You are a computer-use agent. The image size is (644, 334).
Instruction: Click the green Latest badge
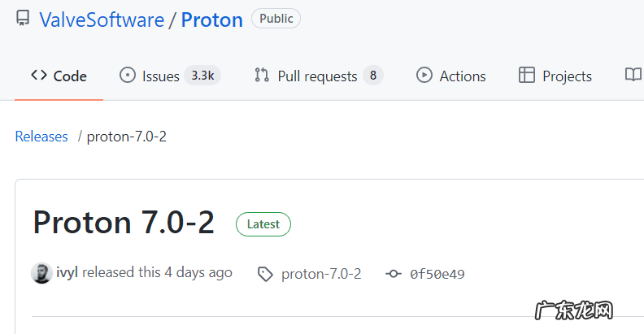(263, 224)
